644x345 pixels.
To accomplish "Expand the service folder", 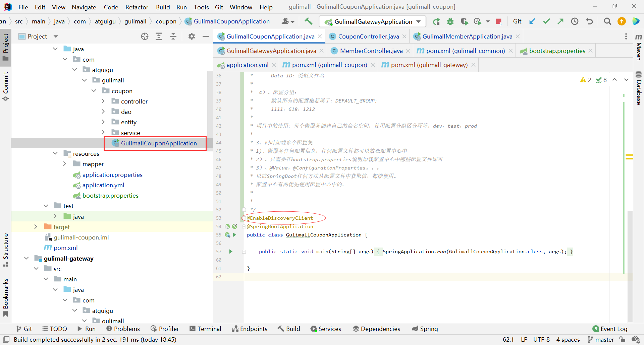I will coord(103,133).
